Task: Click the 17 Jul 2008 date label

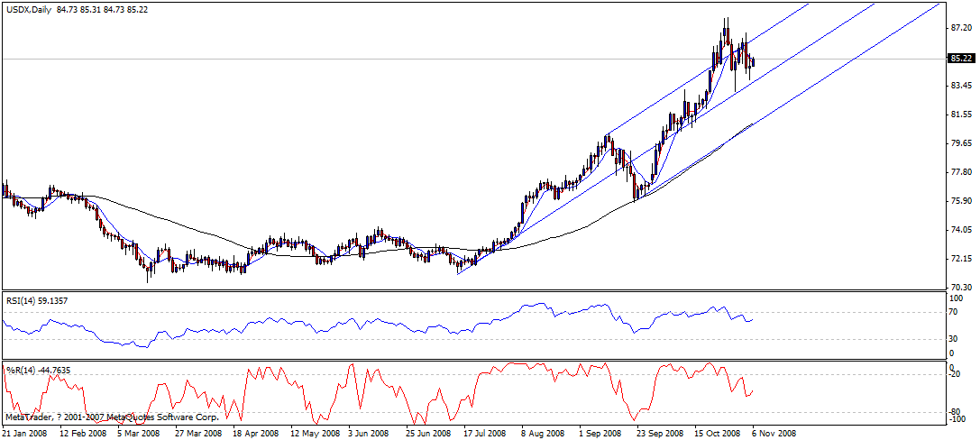Action: pyautogui.click(x=483, y=433)
